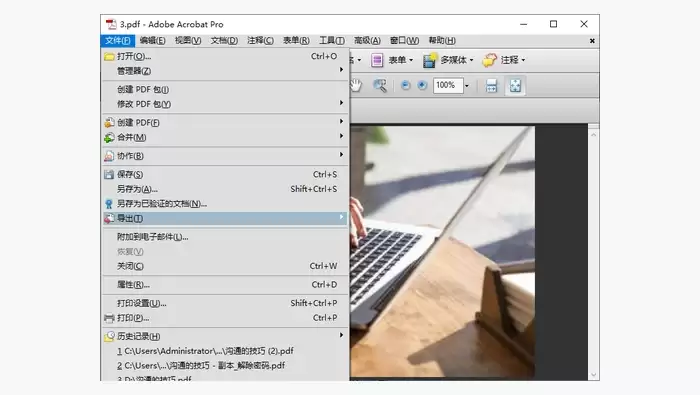
Task: Open the 编辑(E) menu
Action: 153,41
